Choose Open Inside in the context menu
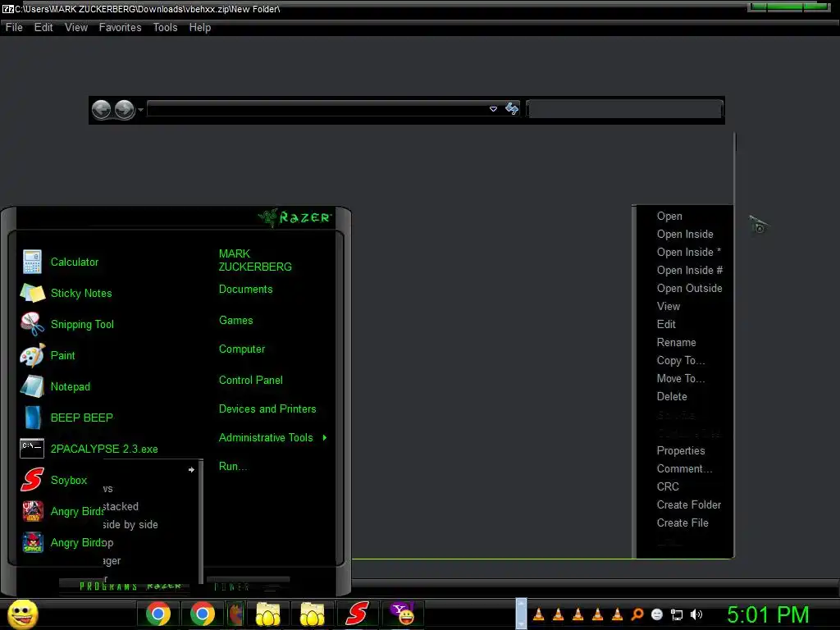This screenshot has height=630, width=840. (685, 234)
